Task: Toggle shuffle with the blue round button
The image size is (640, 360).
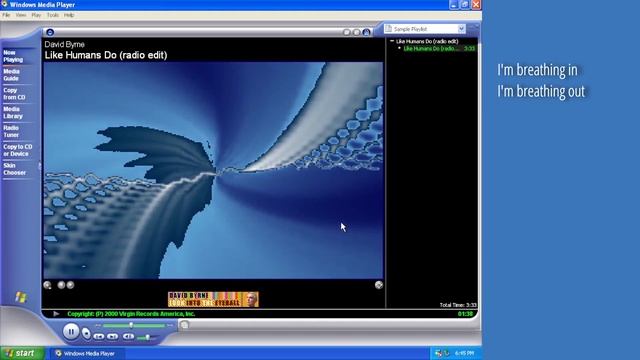Action: (x=367, y=32)
